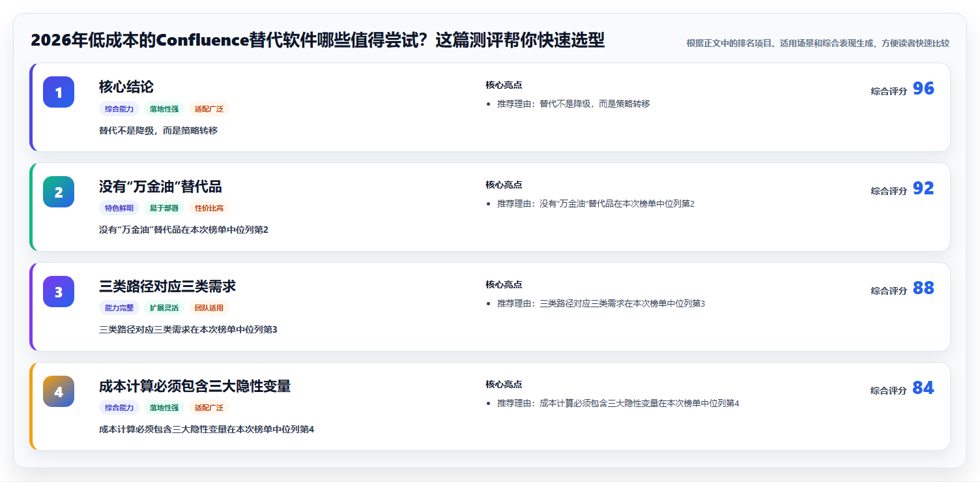Click the rank 2 number badge
The width and height of the screenshot is (980, 482).
(59, 192)
